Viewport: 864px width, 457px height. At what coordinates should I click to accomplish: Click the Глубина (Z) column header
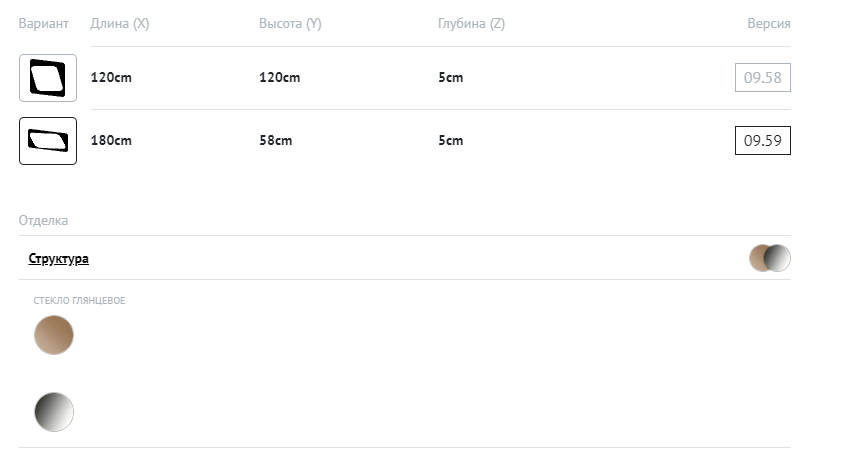tap(471, 24)
